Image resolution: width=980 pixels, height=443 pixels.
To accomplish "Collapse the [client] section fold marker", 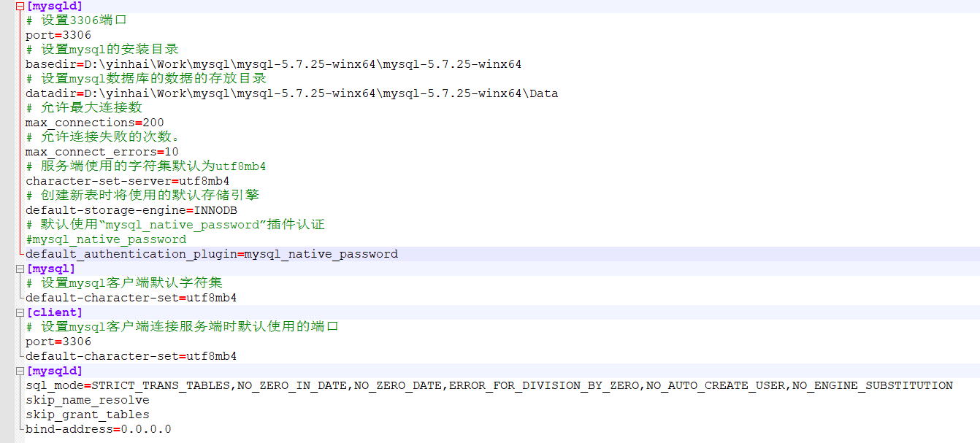I will pos(20,312).
